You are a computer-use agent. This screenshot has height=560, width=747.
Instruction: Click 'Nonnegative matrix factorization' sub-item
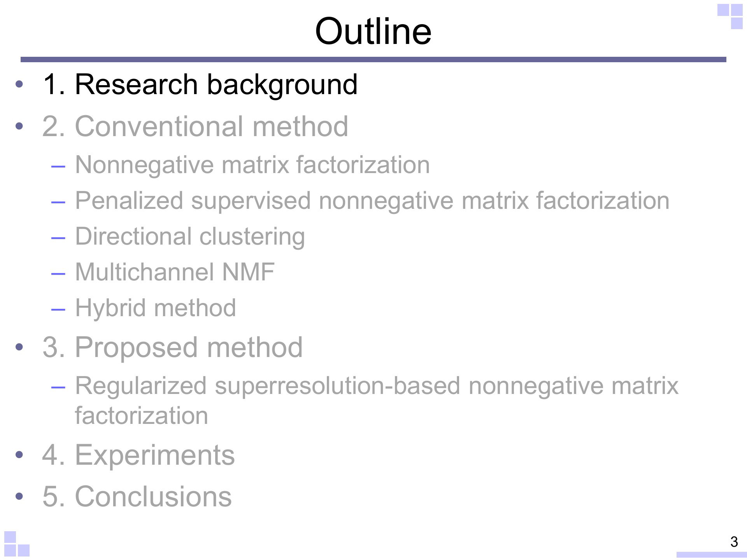pyautogui.click(x=252, y=164)
